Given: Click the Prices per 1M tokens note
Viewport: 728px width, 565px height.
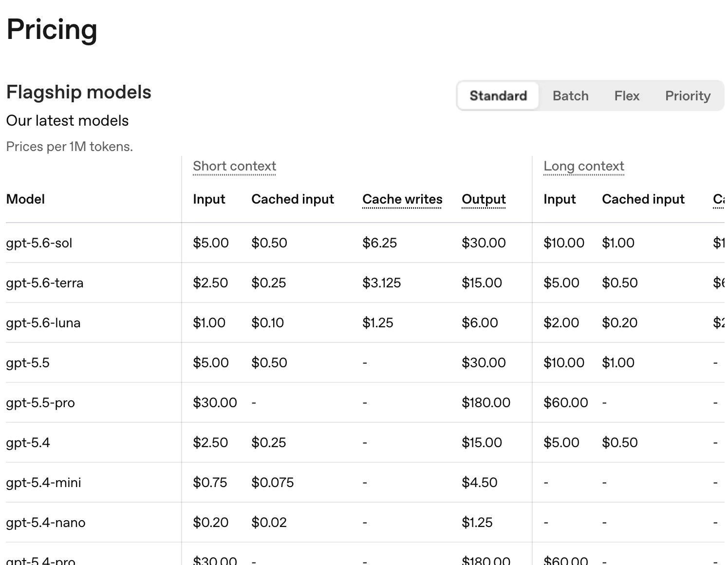Looking at the screenshot, I should pos(69,147).
